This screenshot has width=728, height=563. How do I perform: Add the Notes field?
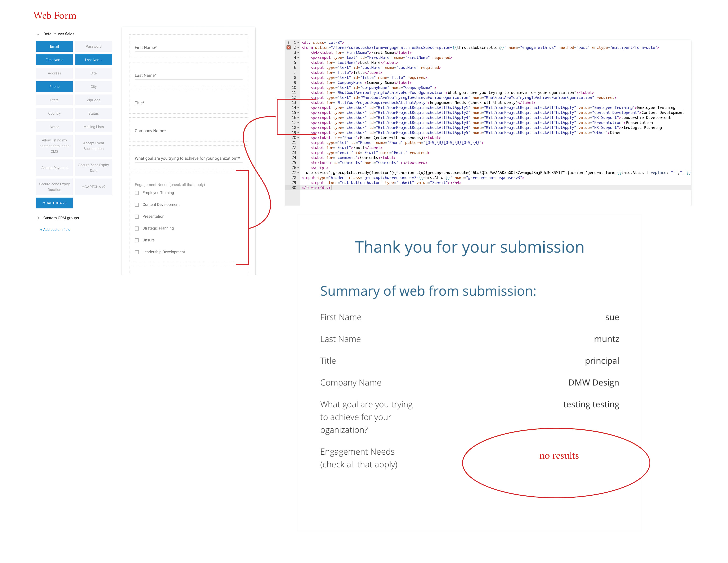[x=54, y=127]
